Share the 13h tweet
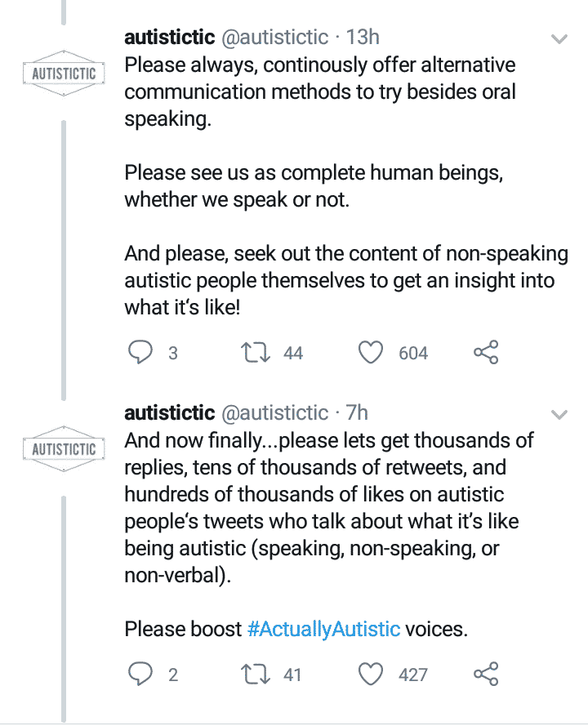Screen dimensions: 588x726 pos(486,353)
